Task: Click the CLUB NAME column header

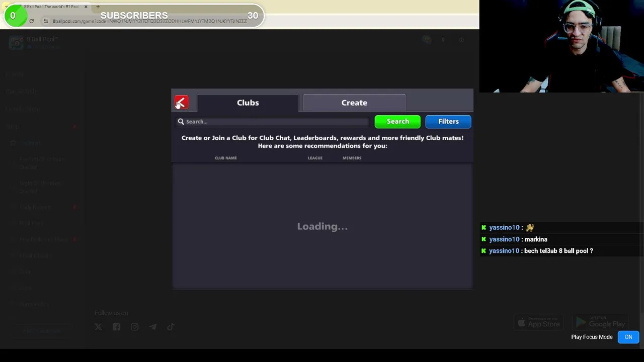Action: (x=225, y=158)
